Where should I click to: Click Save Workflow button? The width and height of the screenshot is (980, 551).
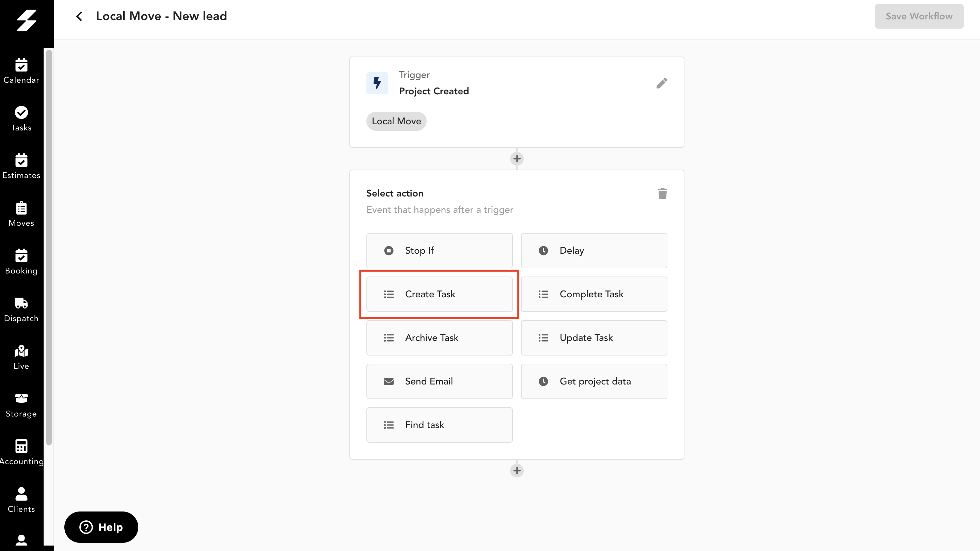pyautogui.click(x=919, y=16)
